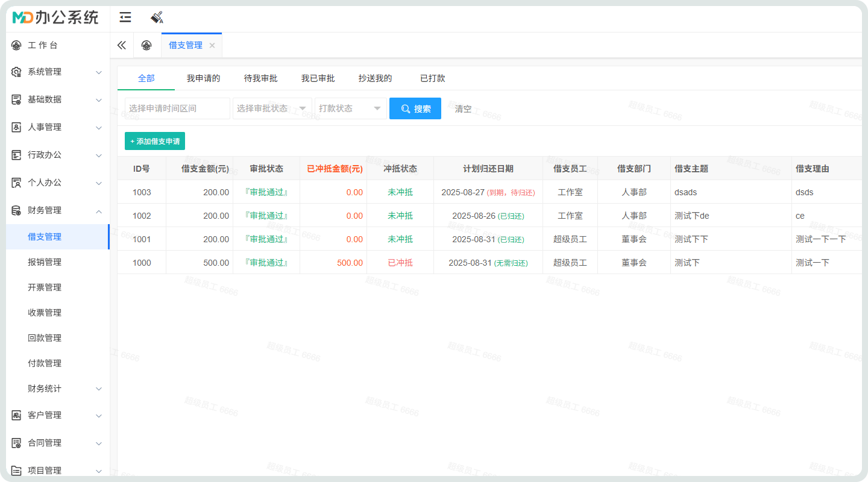The width and height of the screenshot is (868, 482).
Task: Click the sidebar collapse menu icon
Action: point(125,17)
